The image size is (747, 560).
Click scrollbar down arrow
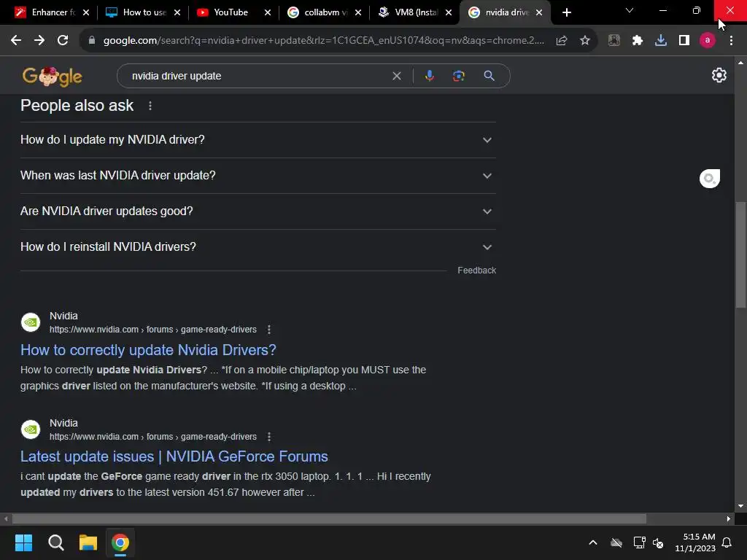[740, 506]
